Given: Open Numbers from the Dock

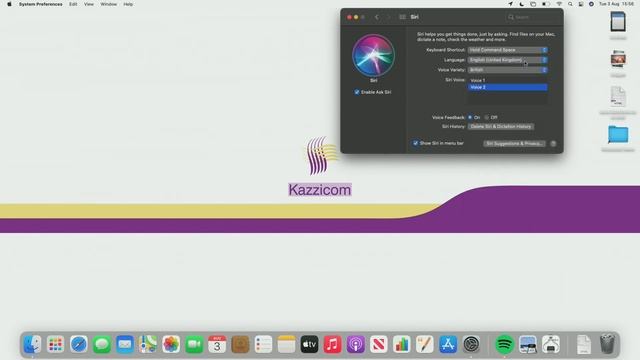Looking at the screenshot, I should [402, 344].
